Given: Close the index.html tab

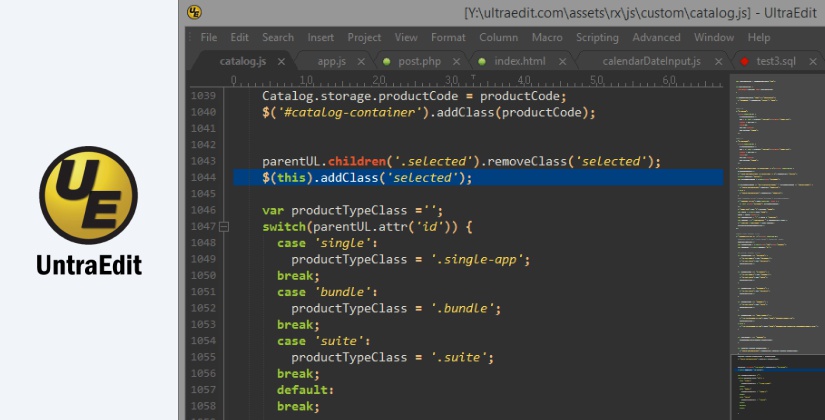Looking at the screenshot, I should coord(562,61).
